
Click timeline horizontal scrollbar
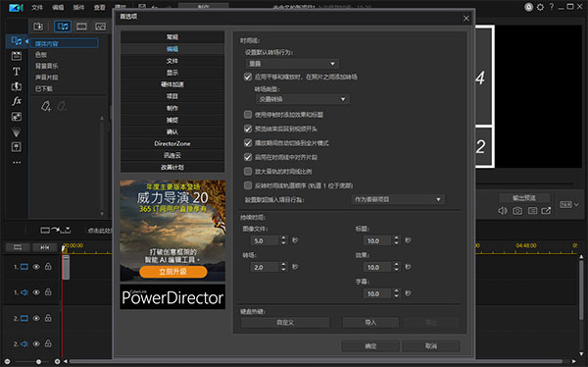pyautogui.click(x=316, y=361)
